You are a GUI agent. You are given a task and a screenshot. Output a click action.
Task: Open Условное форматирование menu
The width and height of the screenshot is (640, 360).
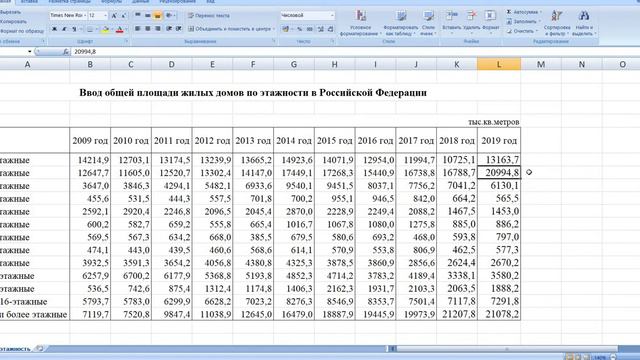click(361, 23)
